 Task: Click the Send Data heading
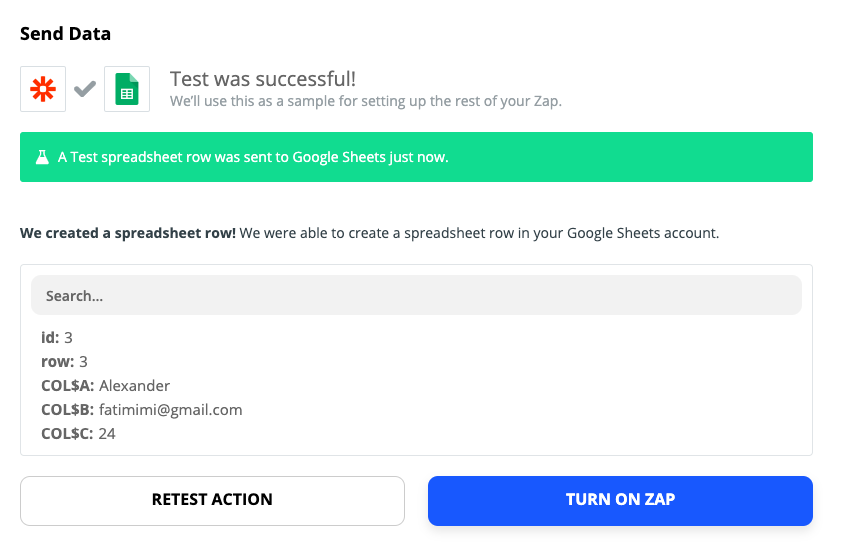pos(66,34)
